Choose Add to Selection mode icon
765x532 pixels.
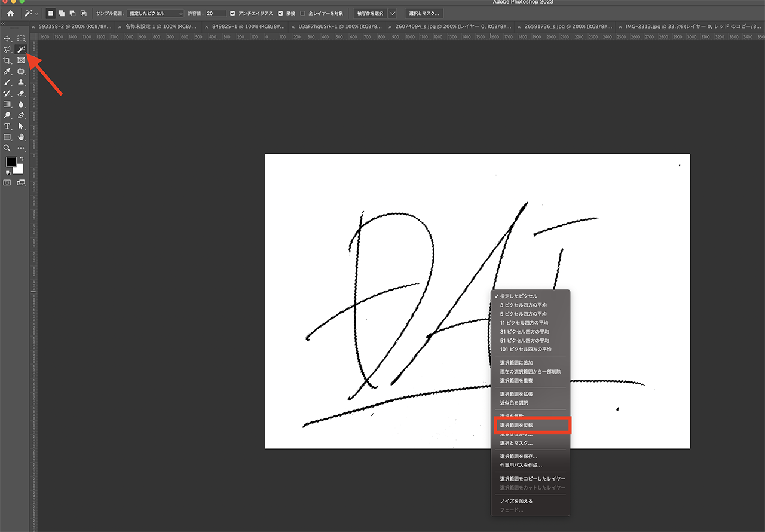[x=62, y=13]
